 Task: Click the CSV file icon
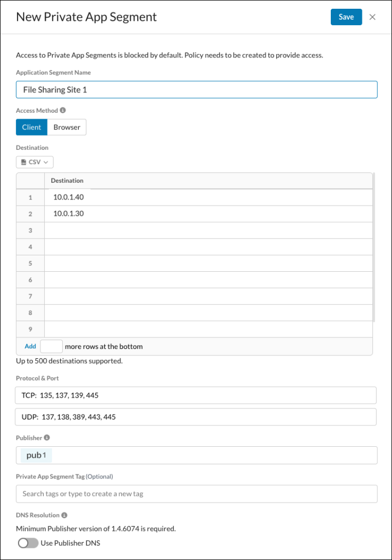[24, 162]
